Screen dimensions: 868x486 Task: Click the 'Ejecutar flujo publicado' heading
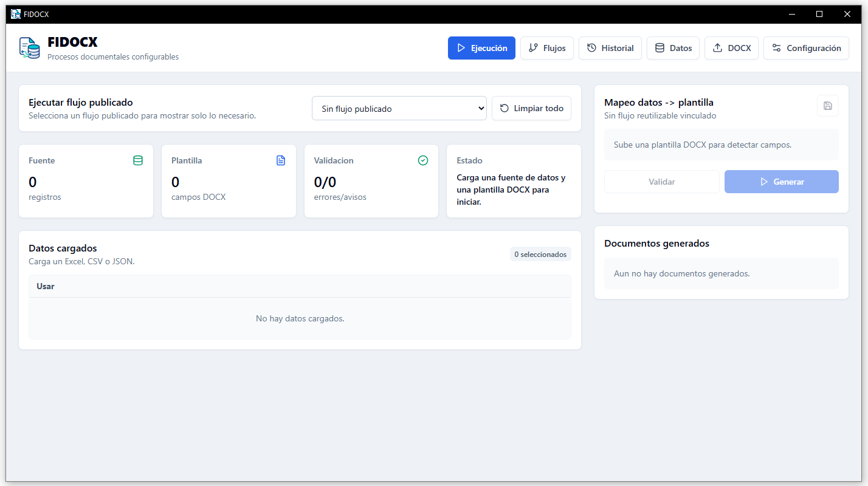pyautogui.click(x=81, y=102)
